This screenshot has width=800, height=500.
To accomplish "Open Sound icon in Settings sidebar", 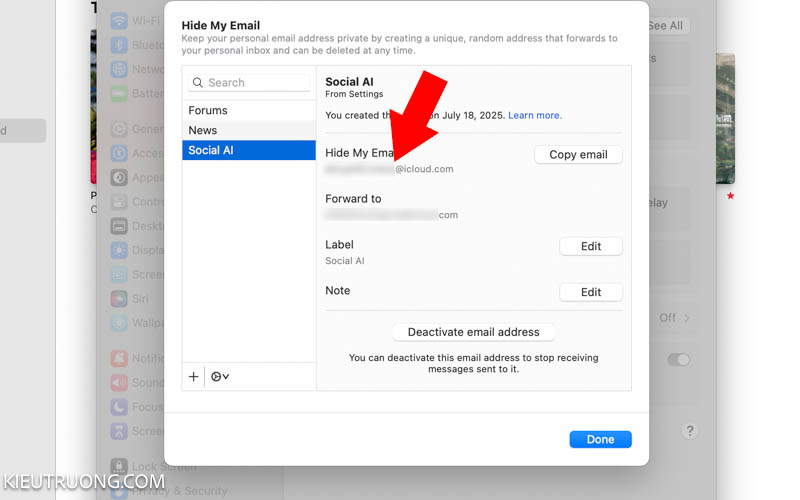I will [x=119, y=383].
